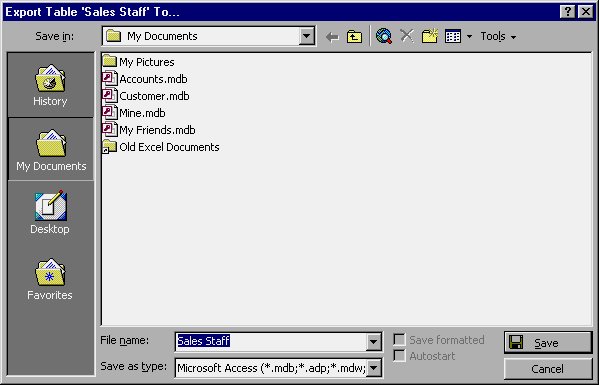Click the Customer.mdb file icon
This screenshot has height=385, width=599.
tap(110, 95)
